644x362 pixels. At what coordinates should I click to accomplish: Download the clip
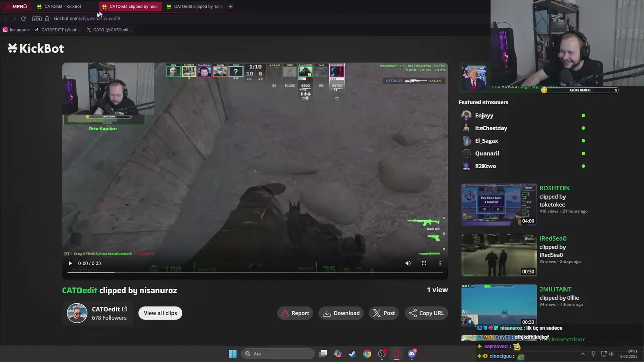coord(341,313)
